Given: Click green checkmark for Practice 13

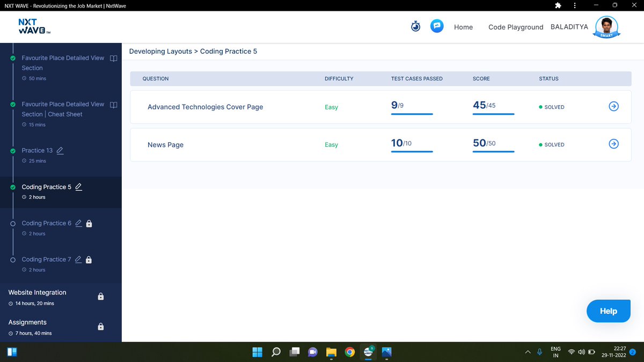Looking at the screenshot, I should click(12, 151).
